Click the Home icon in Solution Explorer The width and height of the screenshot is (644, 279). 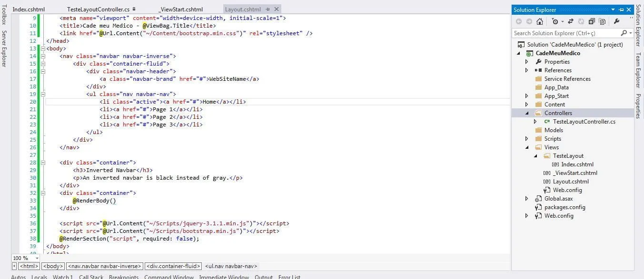[540, 21]
